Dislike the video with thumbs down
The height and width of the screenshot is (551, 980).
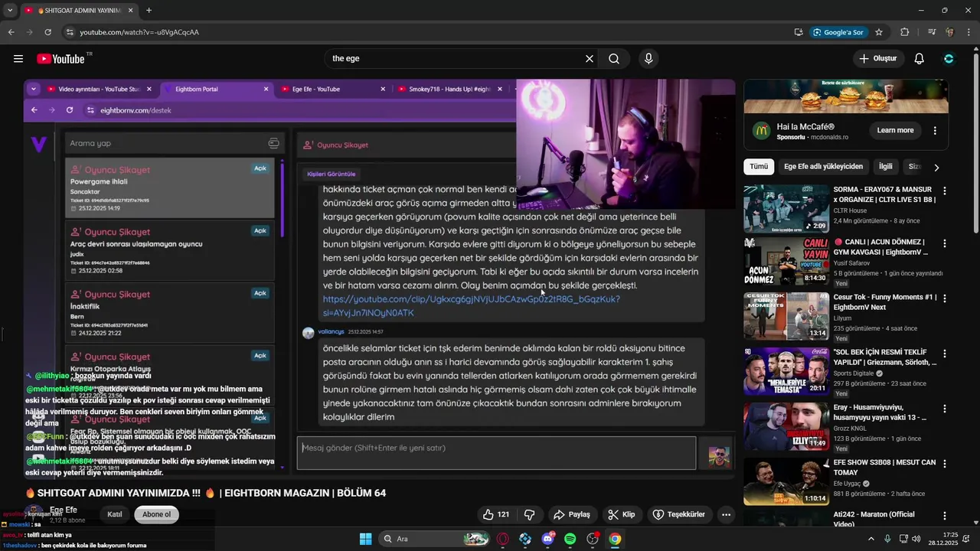(529, 514)
